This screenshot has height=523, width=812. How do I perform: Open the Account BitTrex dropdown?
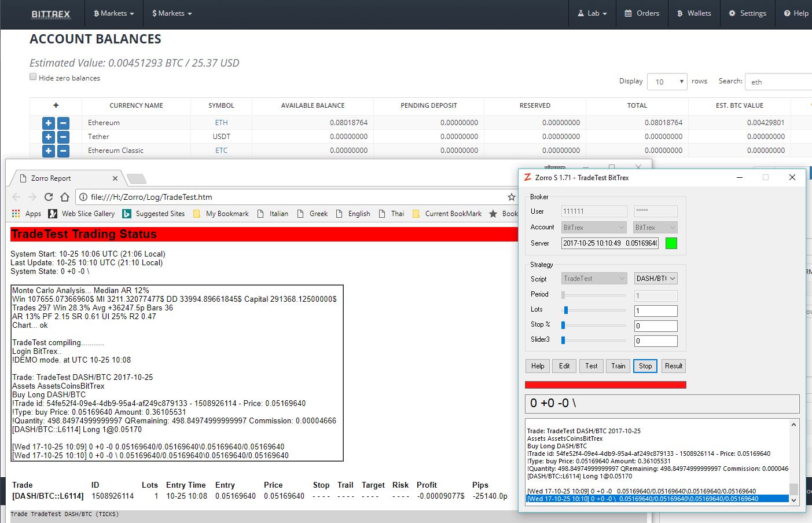click(x=594, y=228)
